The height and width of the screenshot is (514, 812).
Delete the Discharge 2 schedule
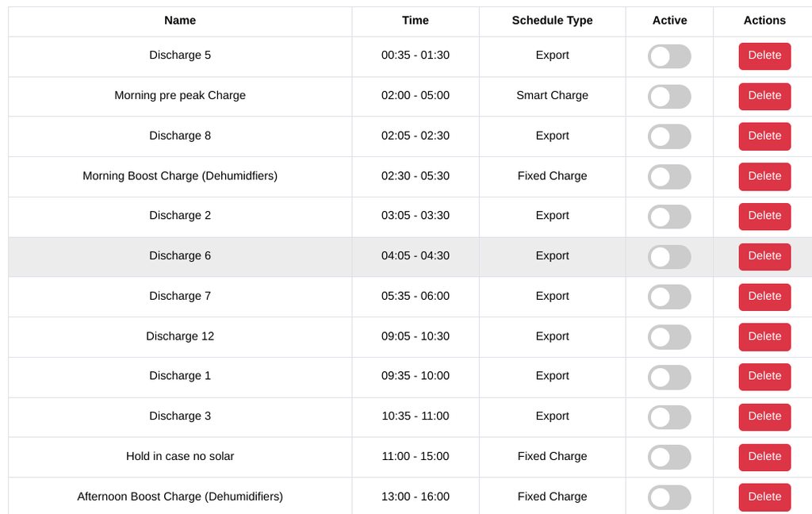point(764,217)
